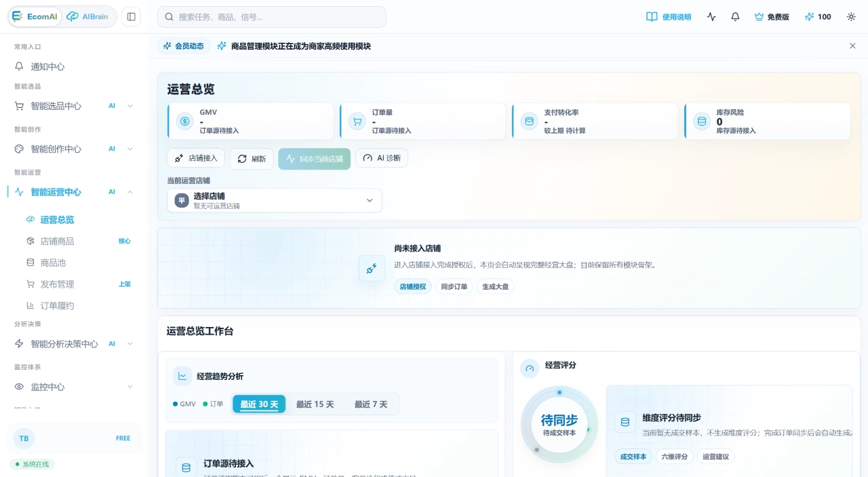Click the 订单量 cart icon card
This screenshot has width=868, height=477.
pyautogui.click(x=357, y=121)
